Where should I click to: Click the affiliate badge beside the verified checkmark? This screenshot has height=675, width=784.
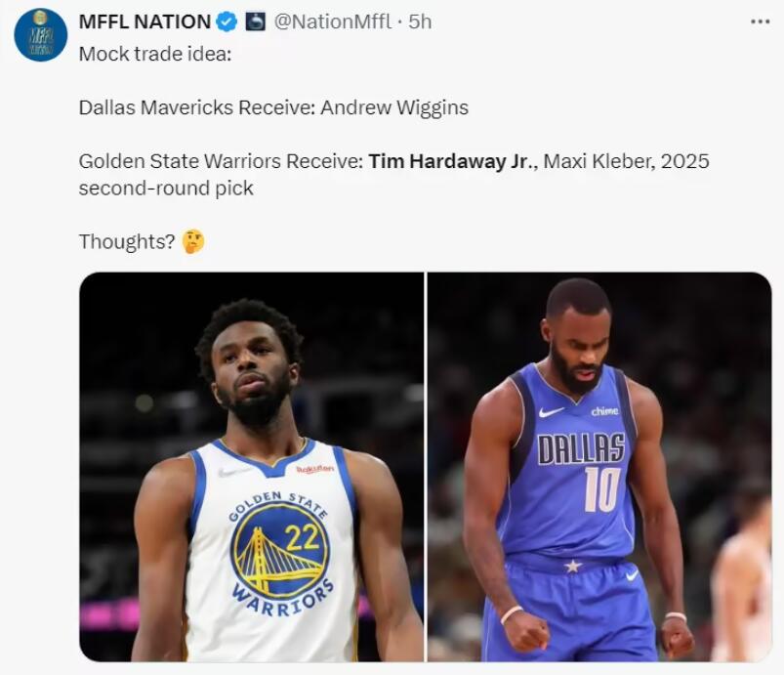pos(255,21)
